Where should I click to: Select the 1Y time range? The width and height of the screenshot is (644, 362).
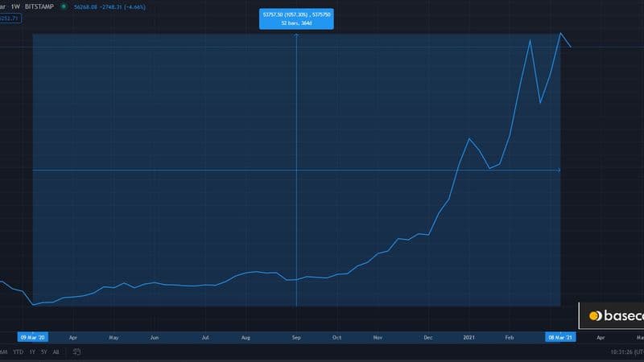coord(32,352)
